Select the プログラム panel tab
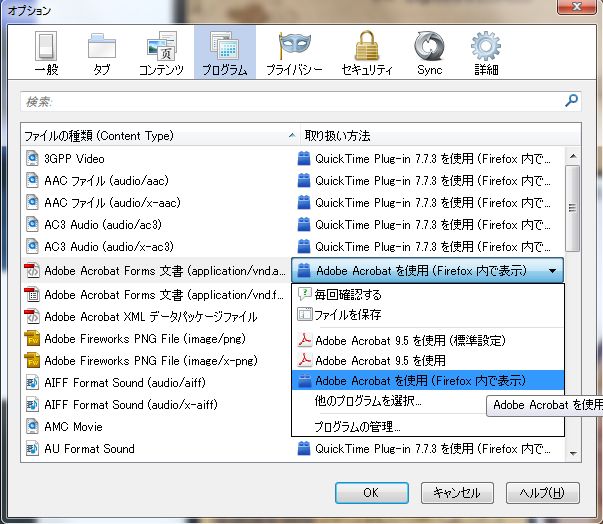The width and height of the screenshot is (603, 524). pyautogui.click(x=225, y=53)
